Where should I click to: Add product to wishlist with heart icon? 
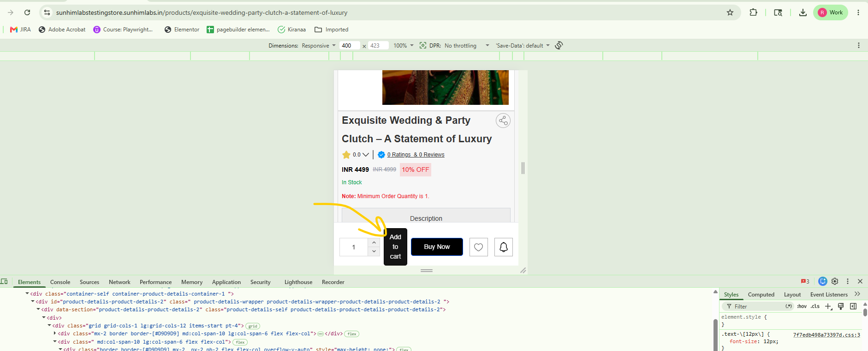[x=479, y=247]
